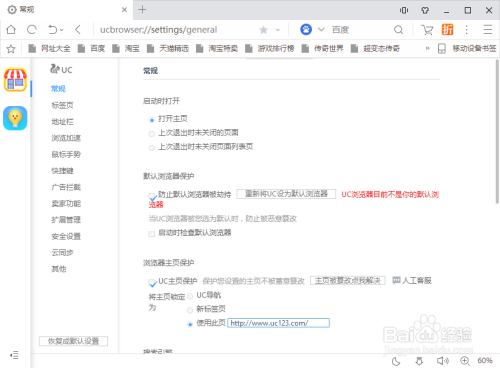Select 新标签页 homepage radio option
This screenshot has height=368, width=500.
pos(190,310)
